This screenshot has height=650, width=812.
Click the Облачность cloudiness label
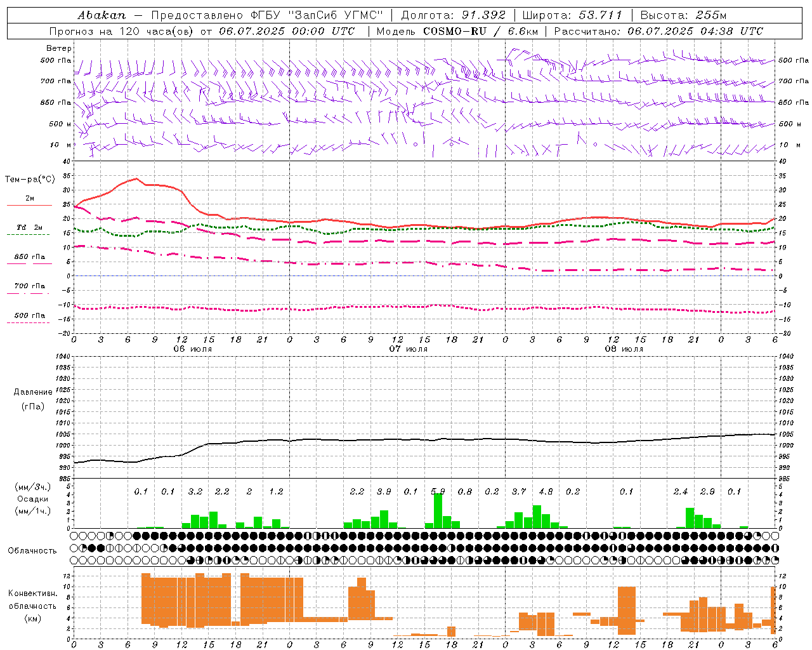click(x=32, y=550)
